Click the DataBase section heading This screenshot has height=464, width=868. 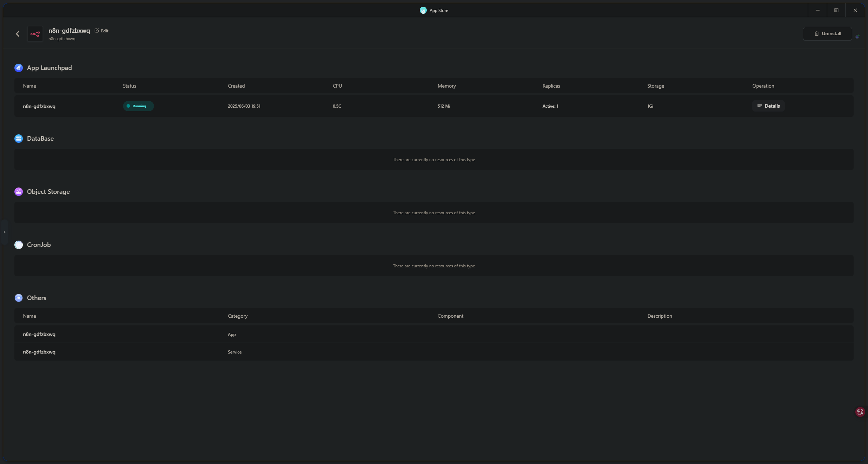coord(40,139)
